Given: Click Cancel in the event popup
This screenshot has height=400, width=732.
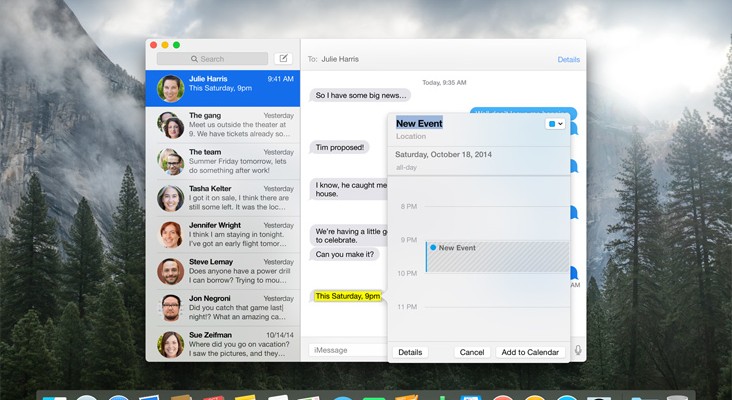Looking at the screenshot, I should (472, 352).
